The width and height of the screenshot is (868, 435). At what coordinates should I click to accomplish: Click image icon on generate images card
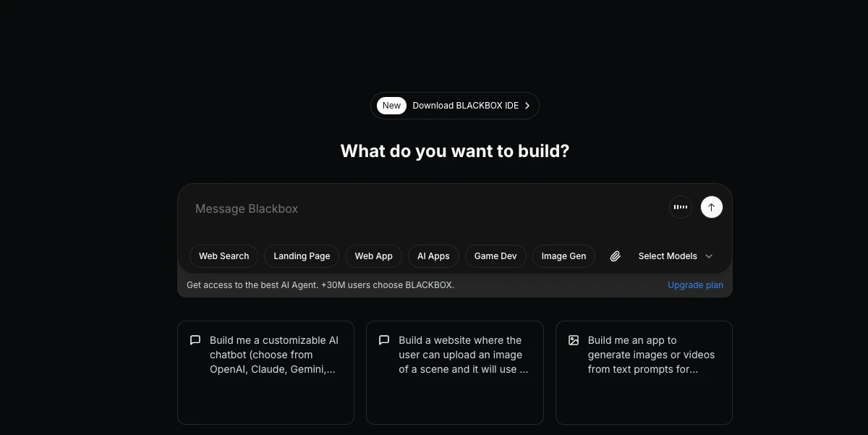coord(574,340)
